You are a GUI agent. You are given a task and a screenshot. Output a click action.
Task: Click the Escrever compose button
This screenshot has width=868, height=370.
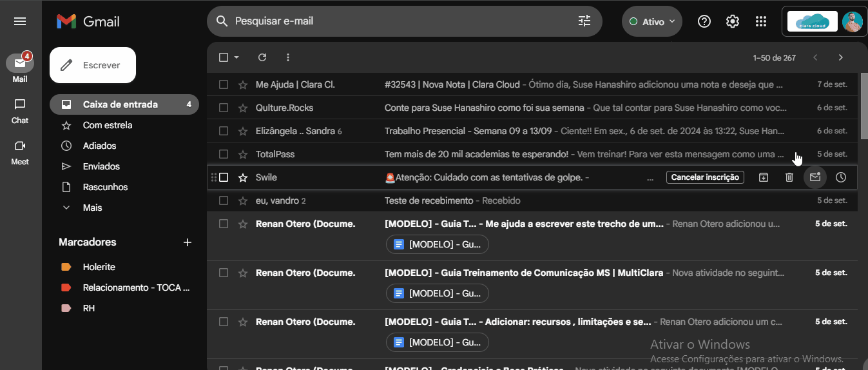(93, 65)
